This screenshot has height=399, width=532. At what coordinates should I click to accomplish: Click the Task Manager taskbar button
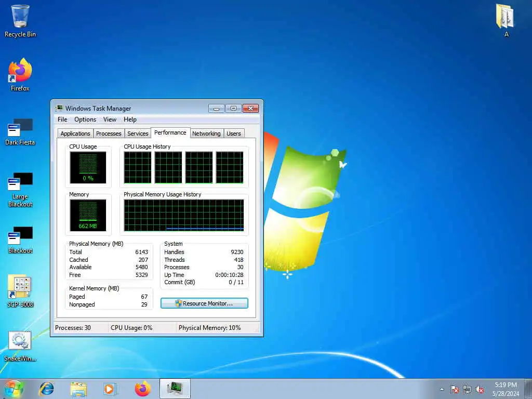click(x=175, y=389)
